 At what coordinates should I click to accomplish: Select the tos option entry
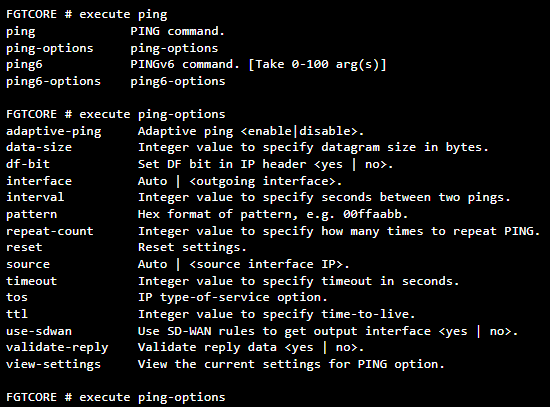point(17,297)
